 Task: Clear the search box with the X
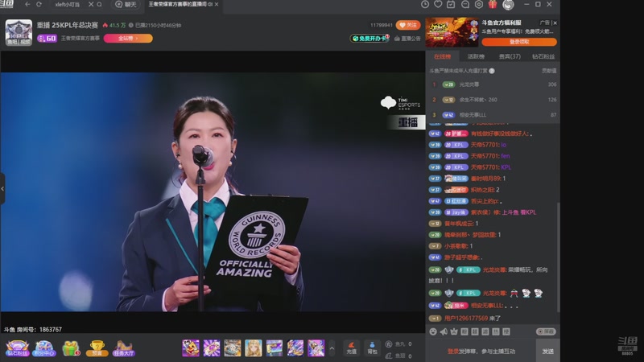[91, 4]
